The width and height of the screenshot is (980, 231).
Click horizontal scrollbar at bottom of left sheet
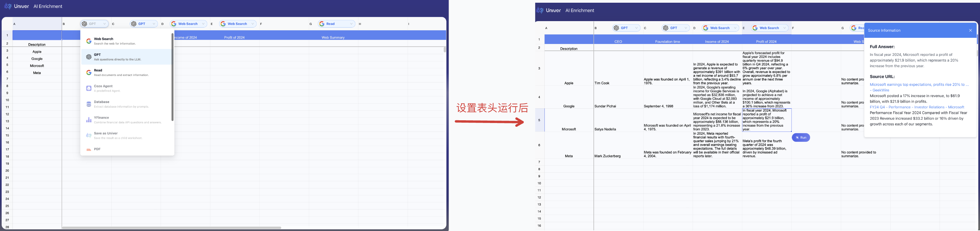(x=171, y=228)
